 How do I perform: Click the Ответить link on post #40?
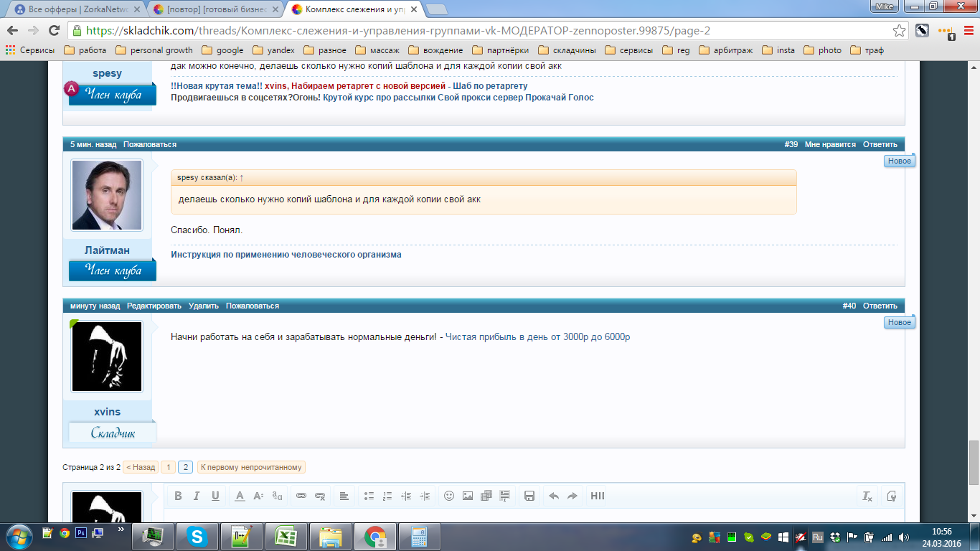(880, 306)
